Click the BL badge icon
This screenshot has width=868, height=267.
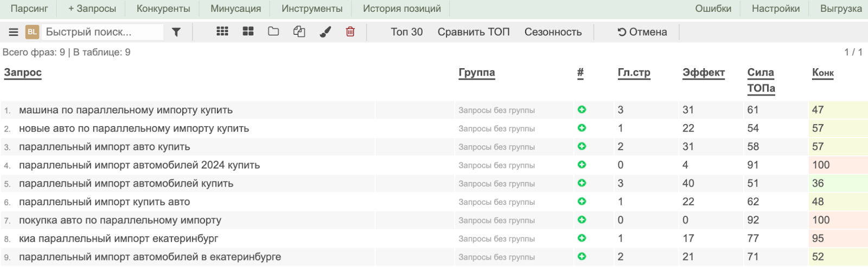point(32,32)
